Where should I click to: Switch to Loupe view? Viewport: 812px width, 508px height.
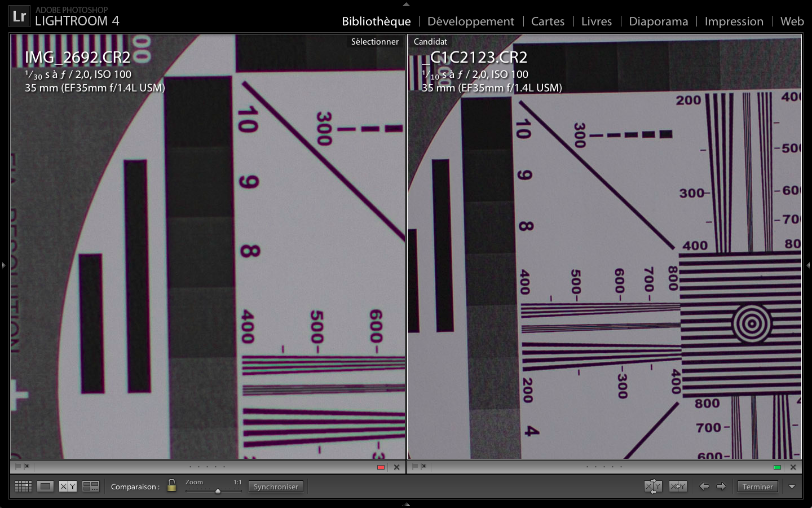(46, 487)
